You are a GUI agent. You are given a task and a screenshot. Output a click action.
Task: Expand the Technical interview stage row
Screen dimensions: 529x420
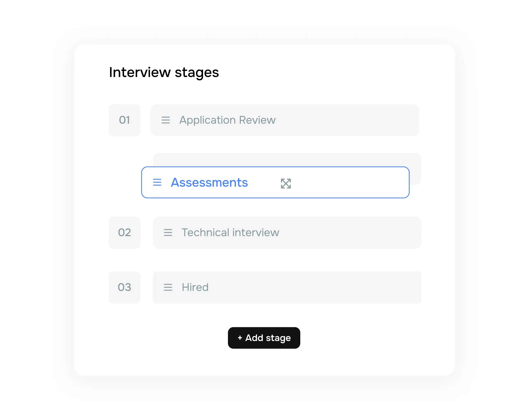pyautogui.click(x=287, y=233)
